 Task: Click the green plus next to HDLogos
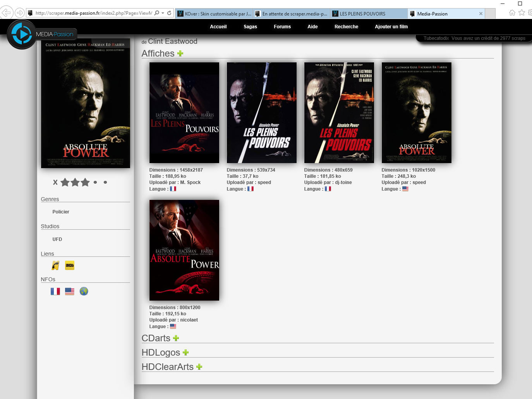coord(186,353)
